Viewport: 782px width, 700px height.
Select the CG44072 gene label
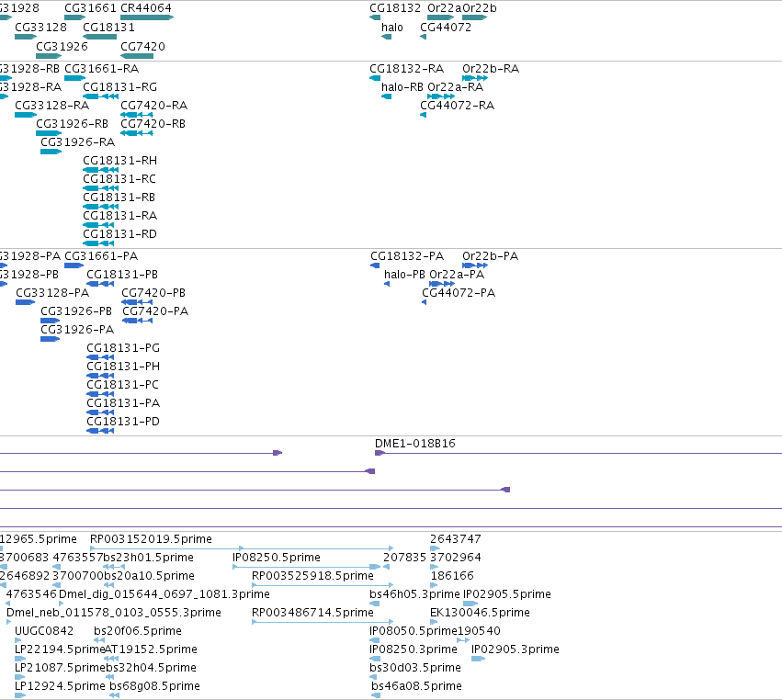coord(446,28)
